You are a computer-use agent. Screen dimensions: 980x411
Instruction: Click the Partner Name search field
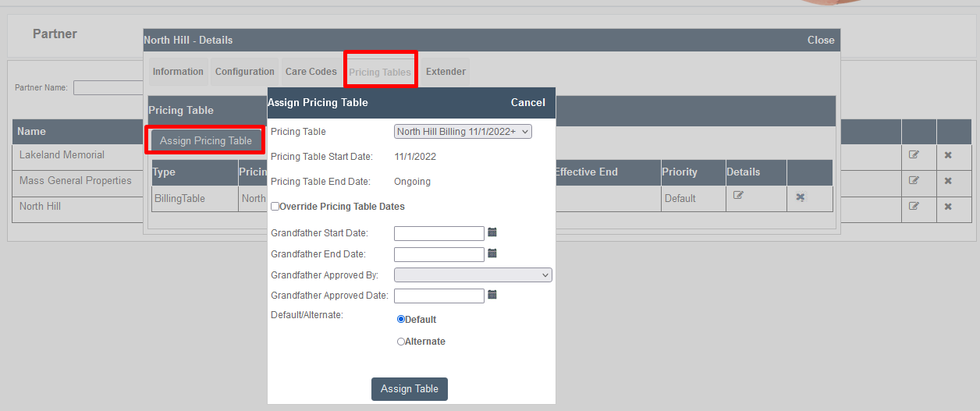pyautogui.click(x=109, y=87)
